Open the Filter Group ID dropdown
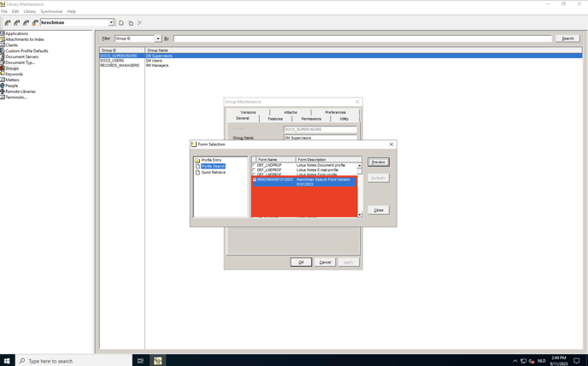The height and width of the screenshot is (366, 588). tap(158, 38)
